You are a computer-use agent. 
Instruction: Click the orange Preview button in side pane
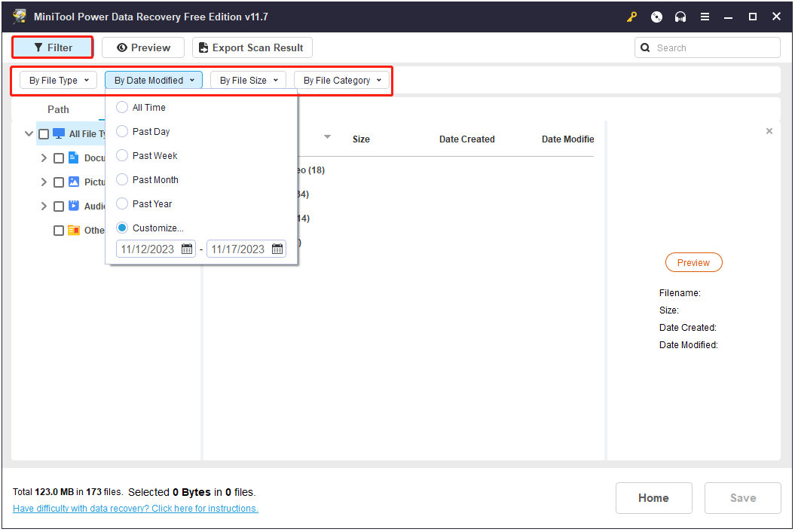tap(693, 263)
